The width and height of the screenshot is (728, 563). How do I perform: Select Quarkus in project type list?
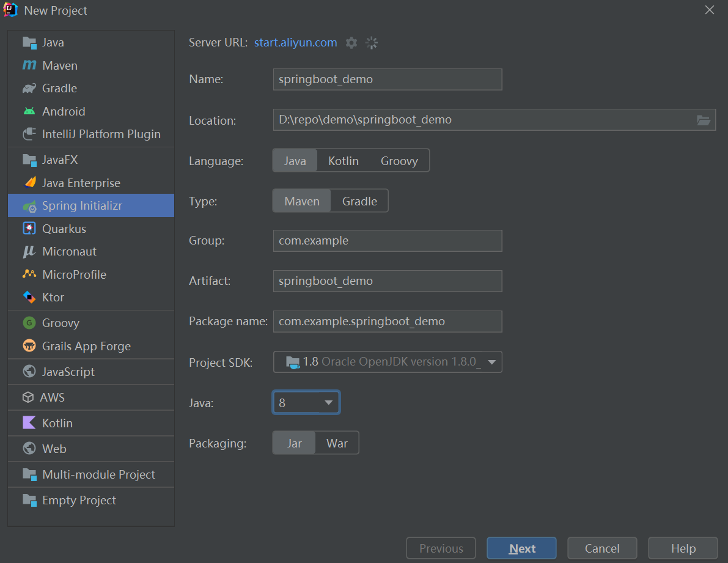[91, 229]
